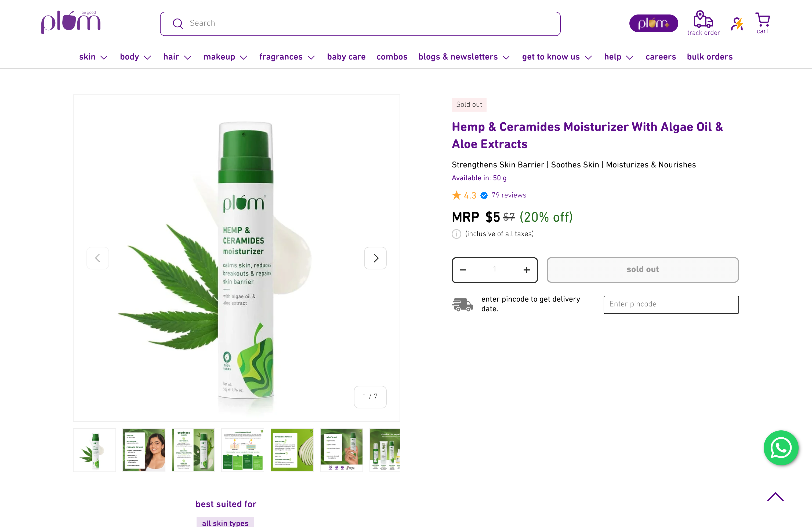Click the taxes info icon
The height and width of the screenshot is (527, 812).
[456, 234]
